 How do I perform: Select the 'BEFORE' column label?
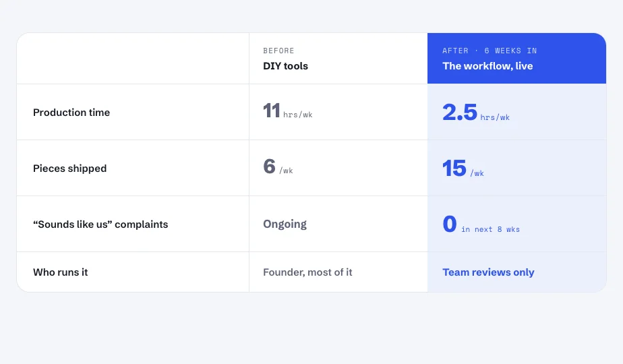pyautogui.click(x=278, y=51)
